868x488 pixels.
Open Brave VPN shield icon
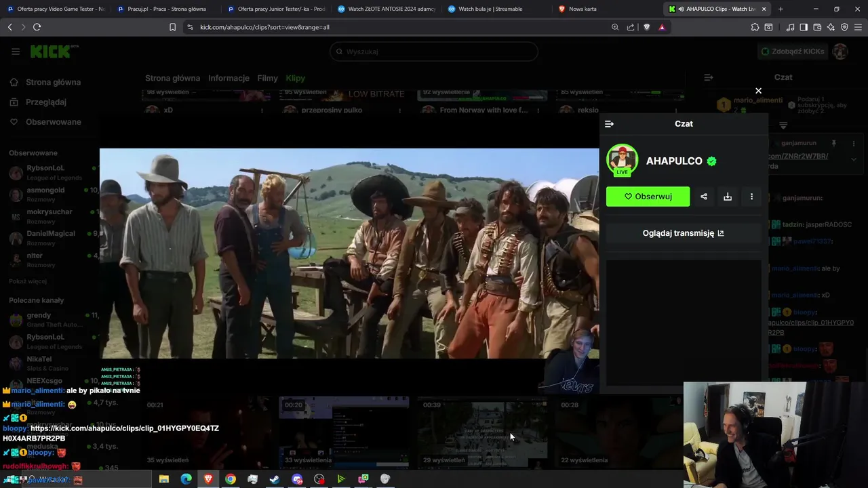coord(844,27)
